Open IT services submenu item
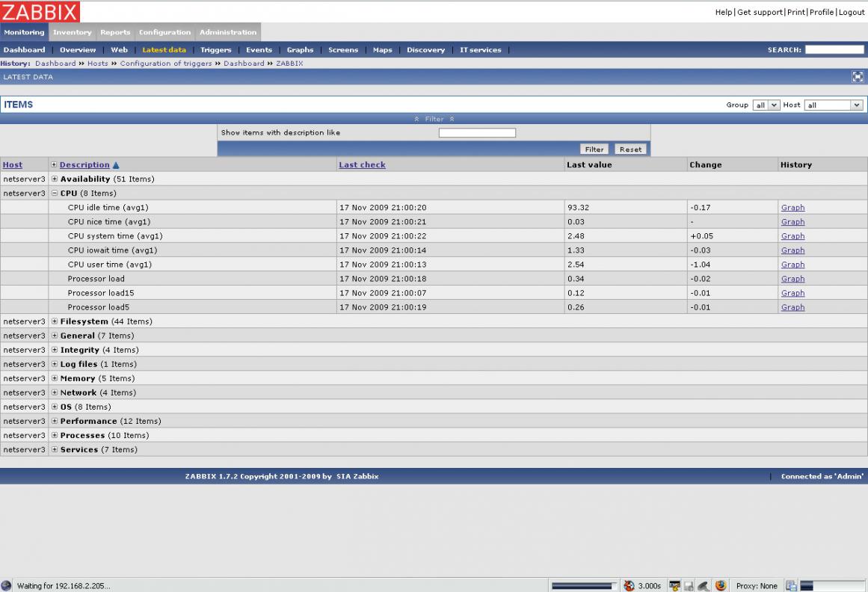Image resolution: width=868 pixels, height=592 pixels. click(481, 50)
